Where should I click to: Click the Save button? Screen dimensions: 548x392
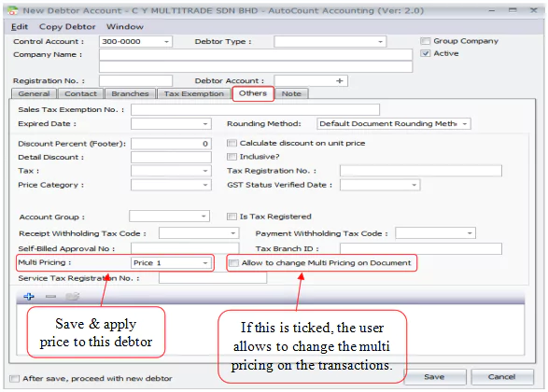[x=434, y=377]
